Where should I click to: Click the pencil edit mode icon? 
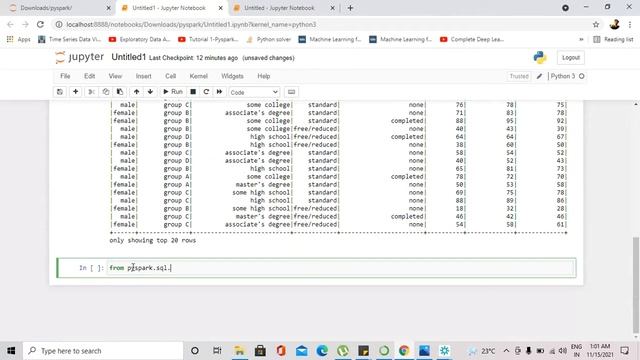pos(539,76)
